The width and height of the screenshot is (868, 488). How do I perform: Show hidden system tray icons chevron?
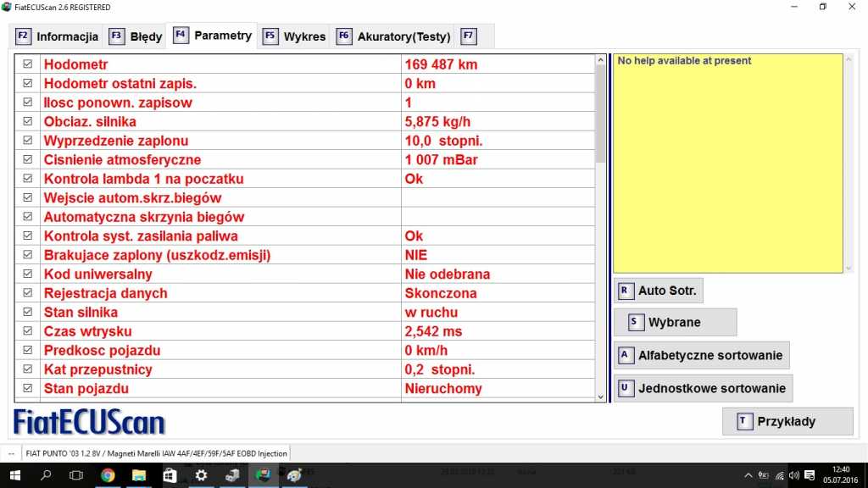click(x=748, y=475)
